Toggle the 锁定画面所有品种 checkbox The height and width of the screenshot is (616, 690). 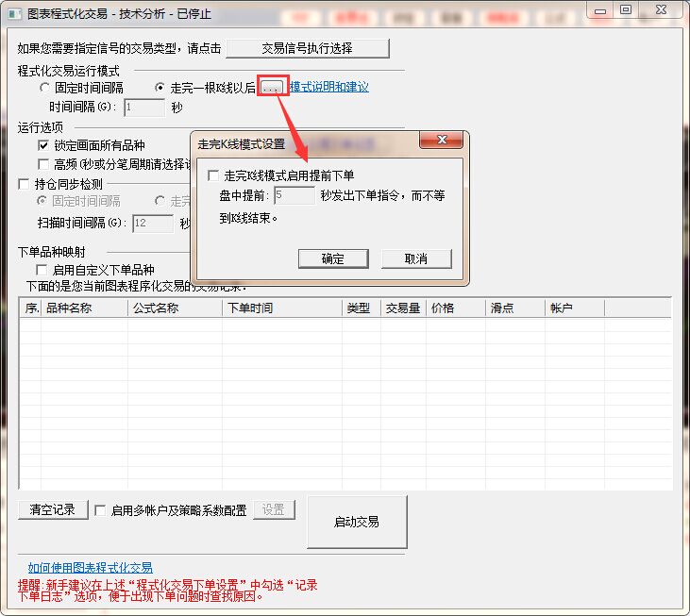click(x=44, y=145)
